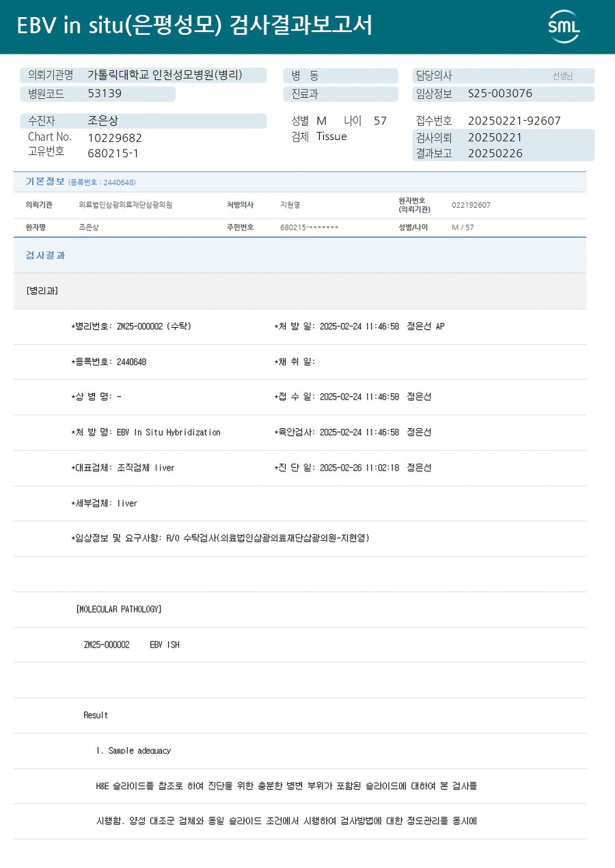The image size is (615, 868).
Task: Click the grey '선생님' text in 담당의사 field
Action: pyautogui.click(x=562, y=76)
